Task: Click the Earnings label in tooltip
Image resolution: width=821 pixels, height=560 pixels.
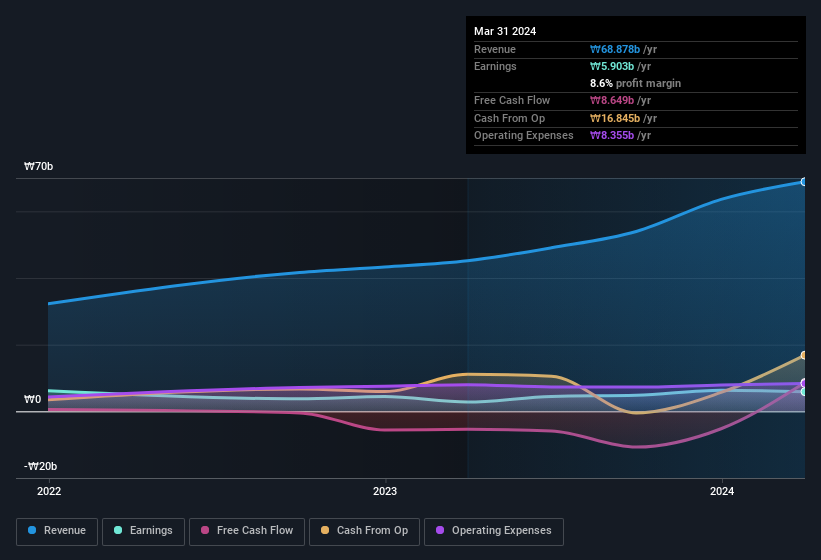Action: coord(495,66)
